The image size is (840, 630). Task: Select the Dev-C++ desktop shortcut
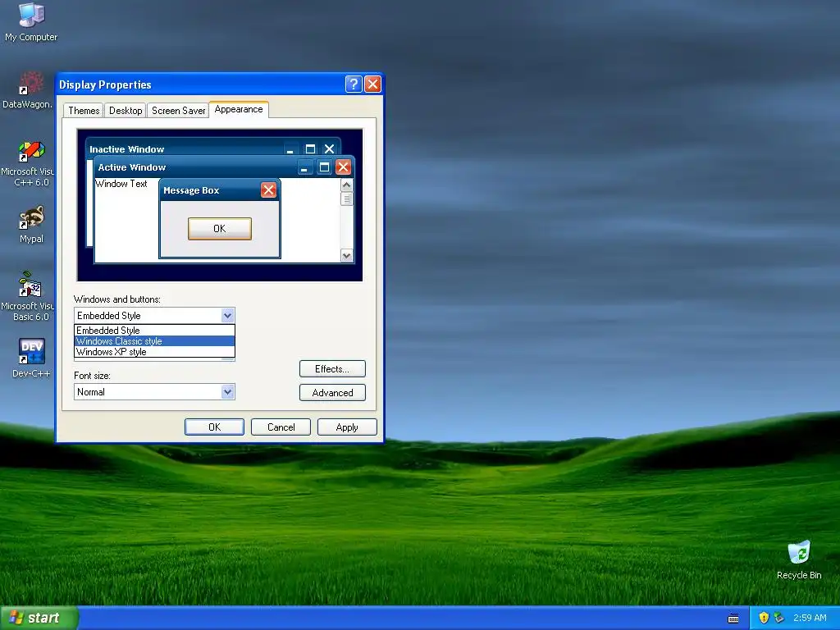(x=31, y=358)
